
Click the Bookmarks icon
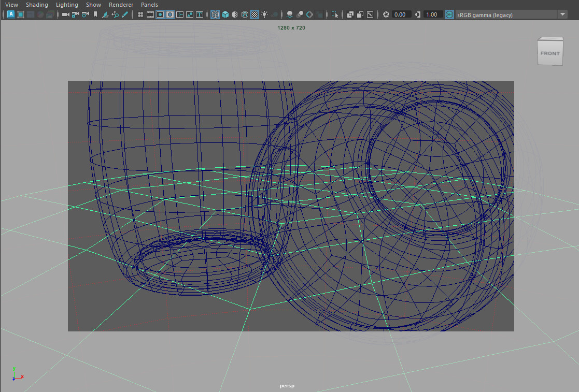pos(95,14)
